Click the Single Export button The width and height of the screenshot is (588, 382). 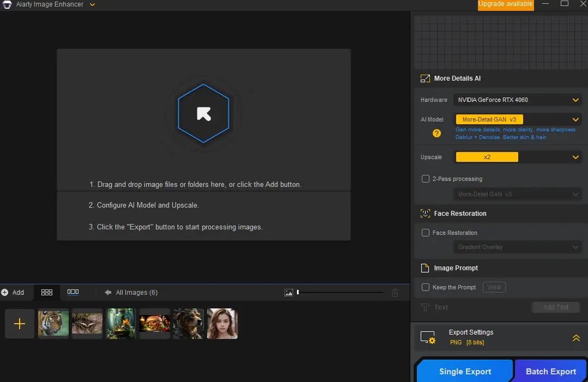click(x=465, y=371)
